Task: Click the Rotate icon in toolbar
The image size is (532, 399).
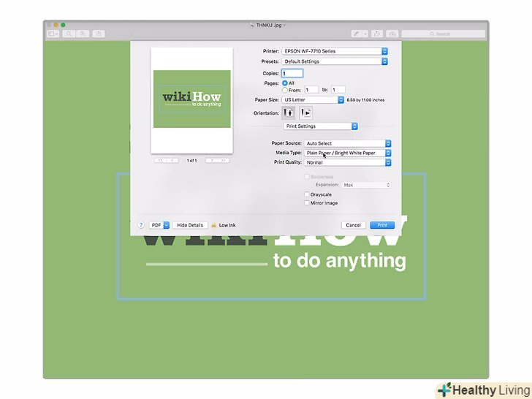Action: pyautogui.click(x=377, y=34)
